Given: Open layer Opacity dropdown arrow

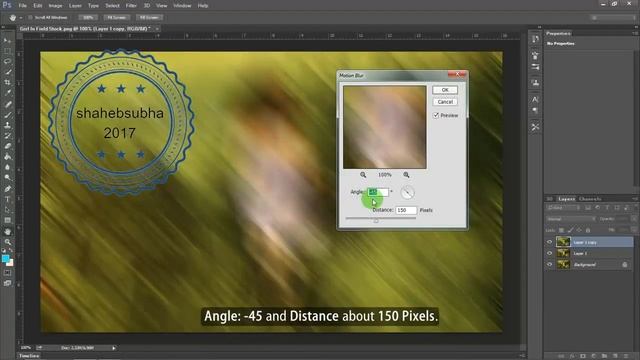Looking at the screenshot, I should [633, 219].
